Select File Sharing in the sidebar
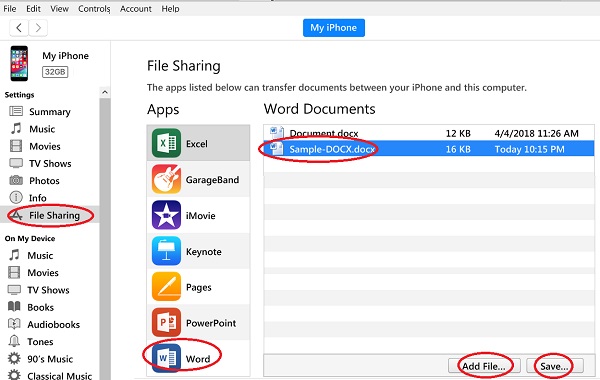The image size is (600, 380). 50,215
